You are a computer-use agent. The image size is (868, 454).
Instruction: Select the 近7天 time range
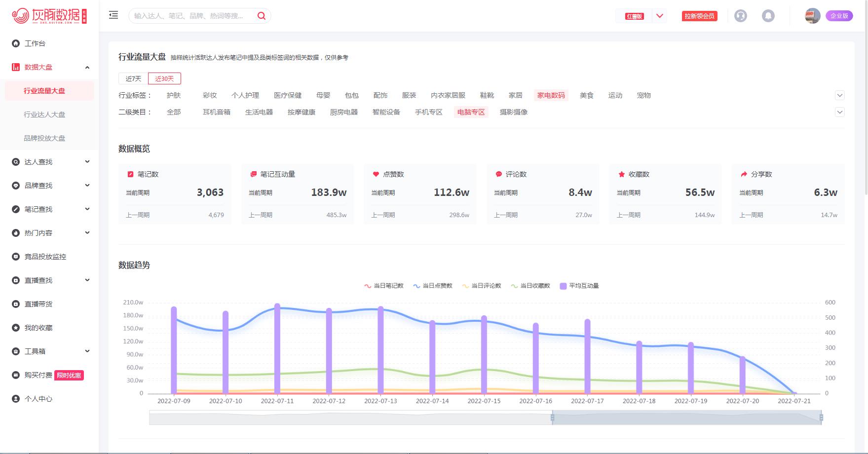pos(133,78)
